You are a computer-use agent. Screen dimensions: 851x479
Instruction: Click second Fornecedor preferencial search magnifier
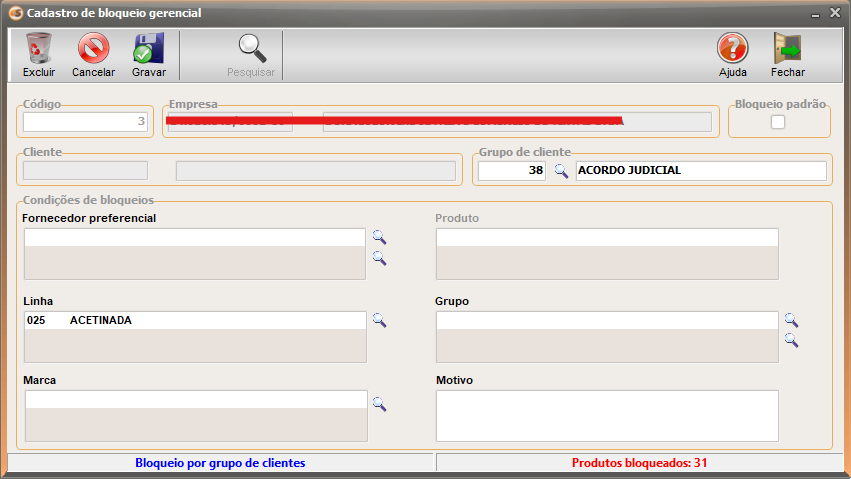[379, 258]
